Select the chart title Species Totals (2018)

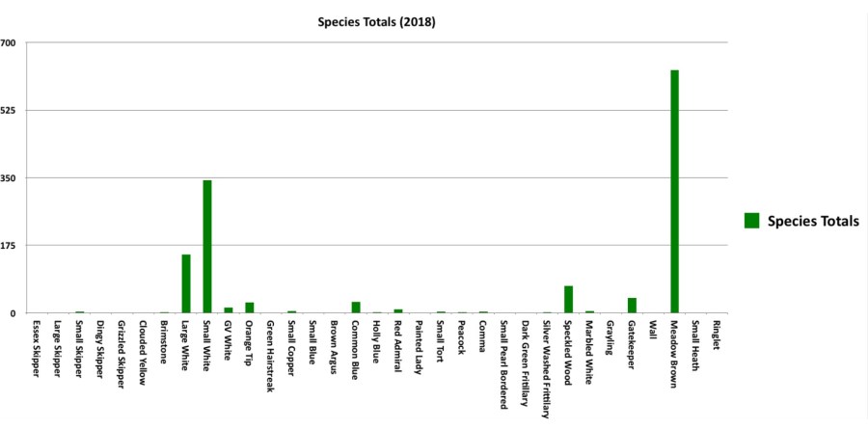tap(377, 22)
